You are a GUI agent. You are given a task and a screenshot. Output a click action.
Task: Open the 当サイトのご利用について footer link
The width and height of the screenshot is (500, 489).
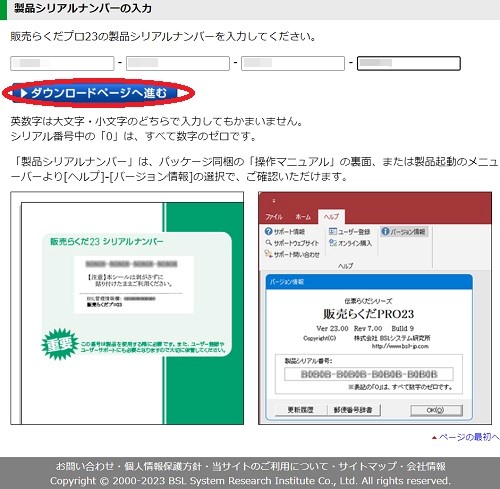pyautogui.click(x=270, y=466)
